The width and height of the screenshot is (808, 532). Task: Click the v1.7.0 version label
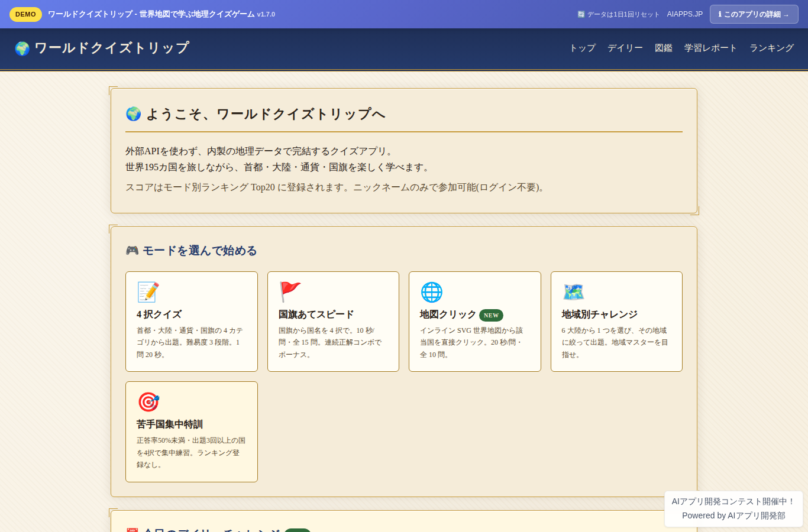tap(266, 14)
